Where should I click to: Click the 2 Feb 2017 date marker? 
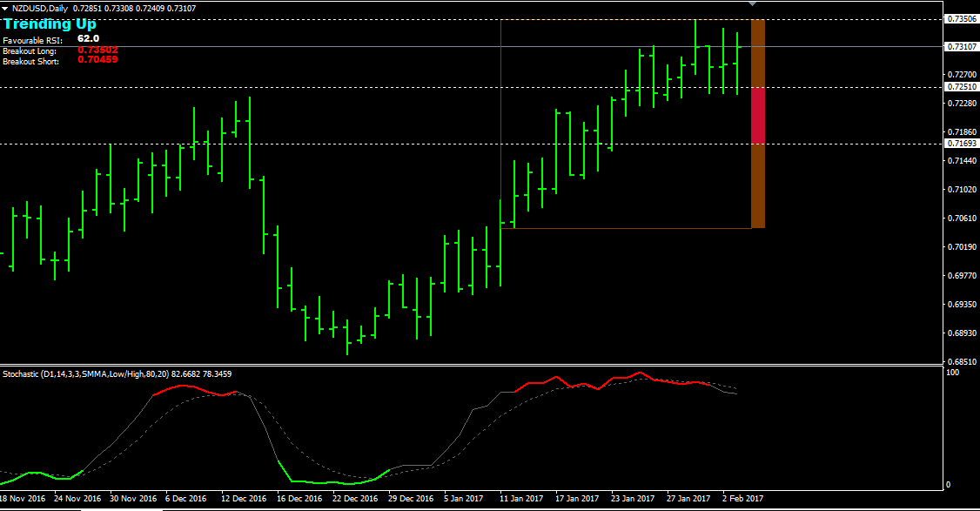pyautogui.click(x=743, y=499)
